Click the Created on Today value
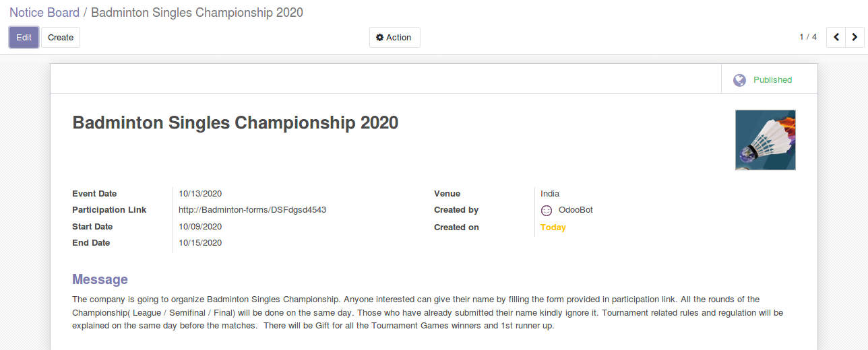868x350 pixels. point(553,228)
